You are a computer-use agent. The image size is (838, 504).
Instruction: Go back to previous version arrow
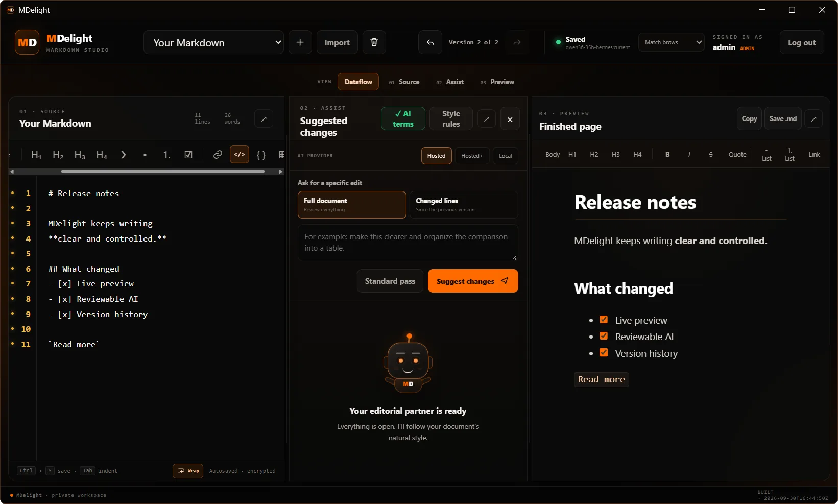point(430,42)
